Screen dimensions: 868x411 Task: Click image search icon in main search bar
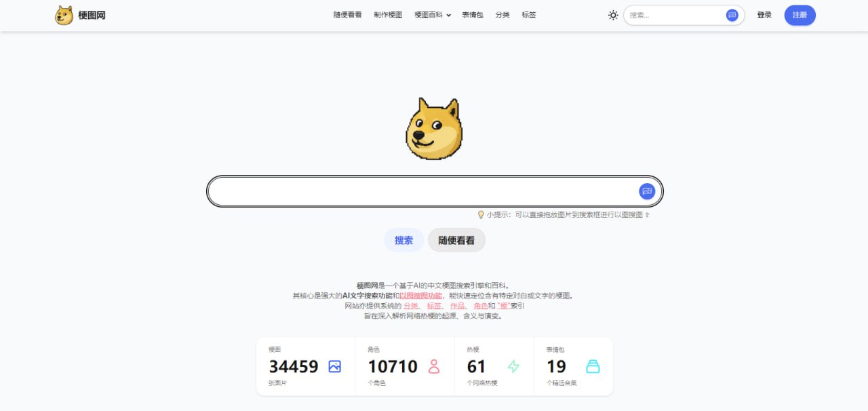(x=647, y=191)
